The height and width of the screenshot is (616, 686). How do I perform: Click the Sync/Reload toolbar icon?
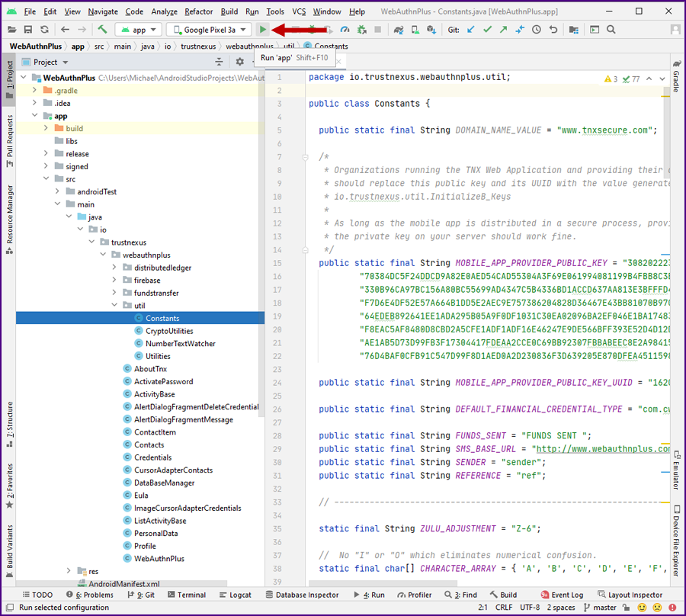coord(44,30)
